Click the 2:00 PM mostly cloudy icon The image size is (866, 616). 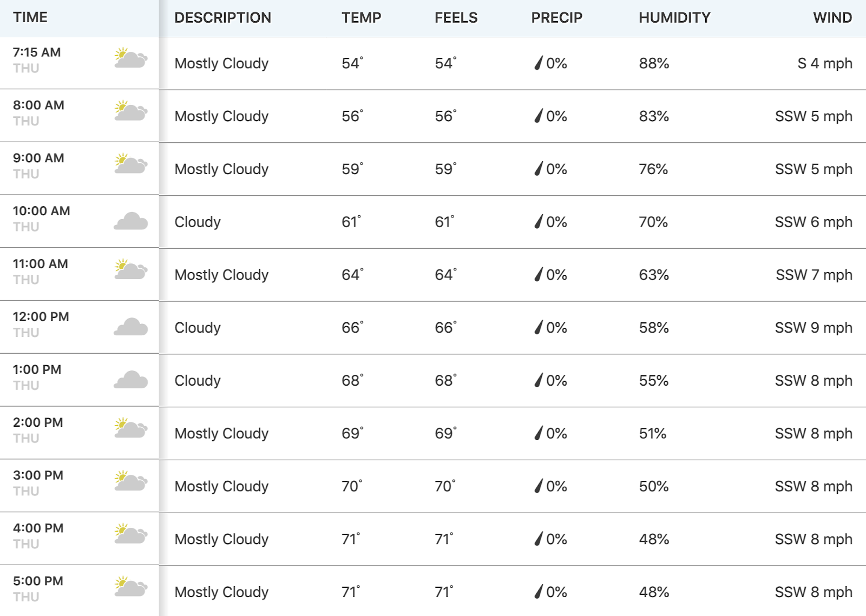pyautogui.click(x=130, y=428)
